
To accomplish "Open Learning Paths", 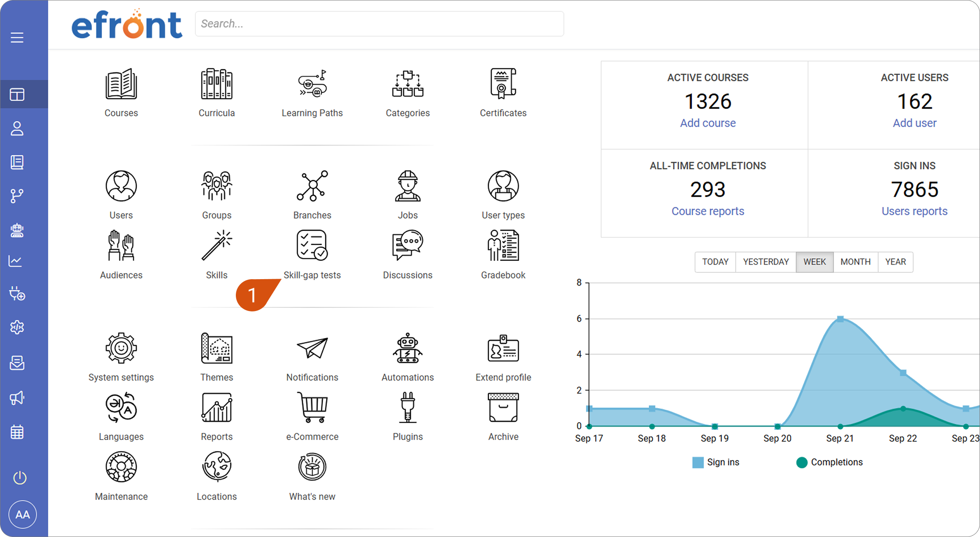I will (312, 84).
